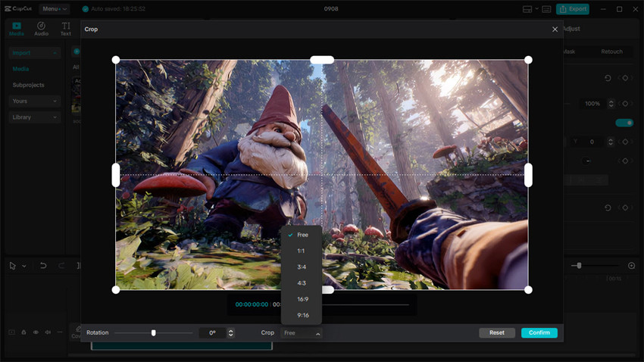This screenshot has width=644, height=362.
Task: Close the Crop dialog
Action: click(x=555, y=29)
